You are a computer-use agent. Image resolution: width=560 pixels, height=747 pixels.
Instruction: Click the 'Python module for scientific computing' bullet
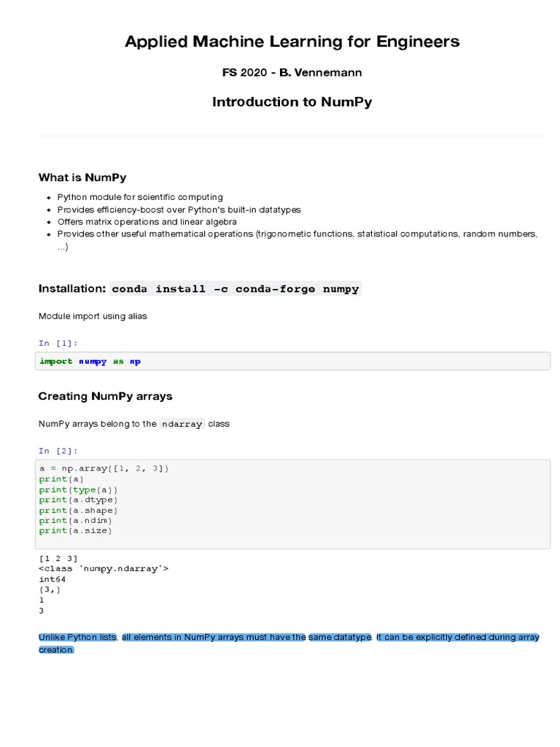[140, 197]
